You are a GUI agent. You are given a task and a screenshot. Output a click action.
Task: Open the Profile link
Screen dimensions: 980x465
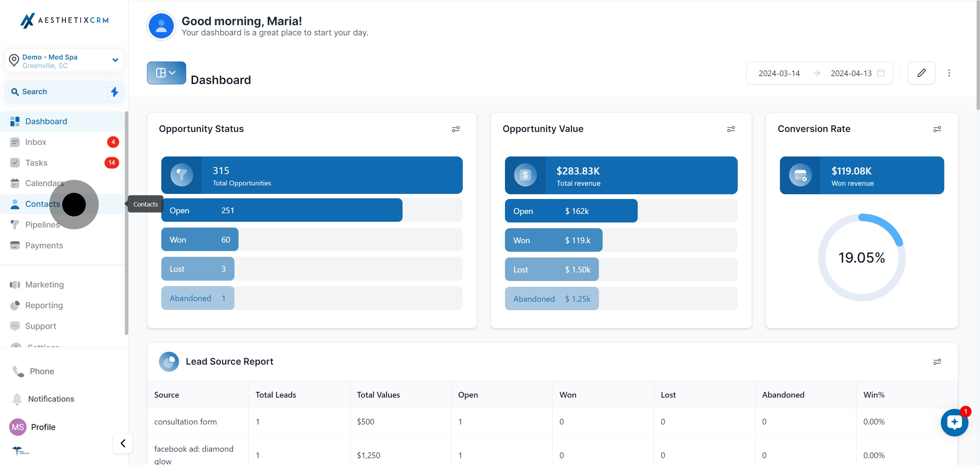click(x=43, y=427)
